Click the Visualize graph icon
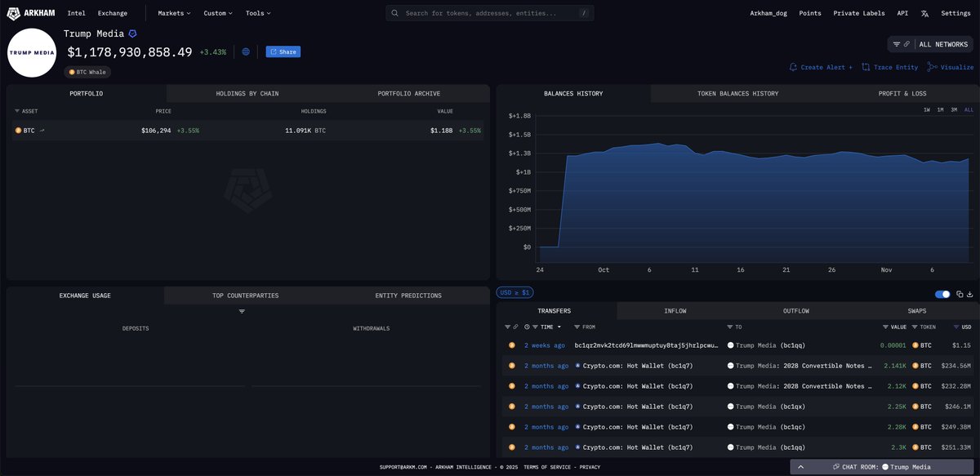Image resolution: width=980 pixels, height=476 pixels. [932, 67]
